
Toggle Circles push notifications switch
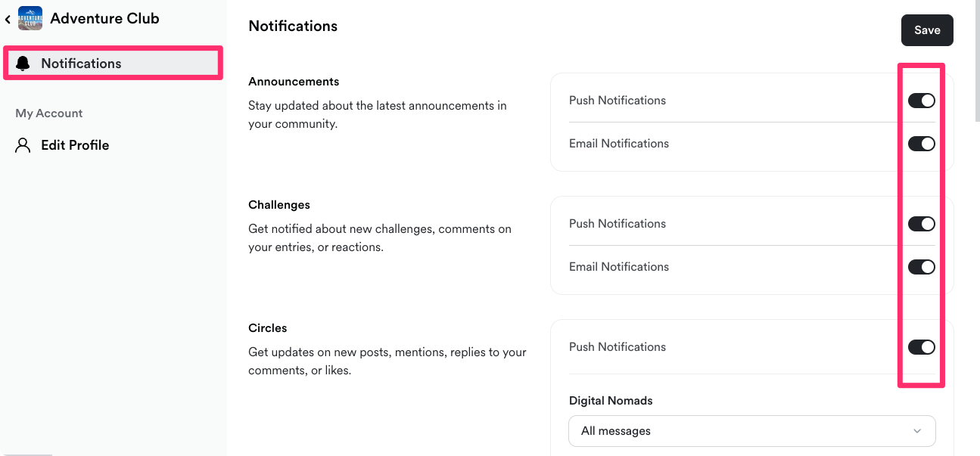(921, 347)
